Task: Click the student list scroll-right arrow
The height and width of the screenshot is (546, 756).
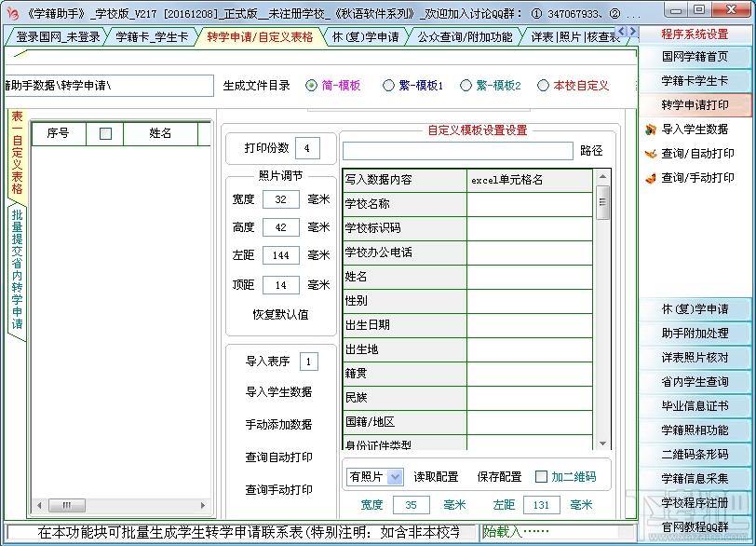Action: click(x=203, y=505)
